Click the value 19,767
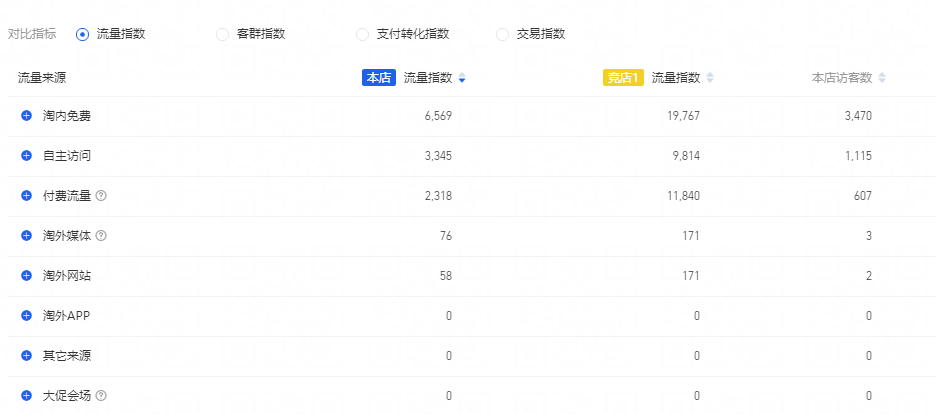Viewport: 936px width, 414px height. (683, 116)
